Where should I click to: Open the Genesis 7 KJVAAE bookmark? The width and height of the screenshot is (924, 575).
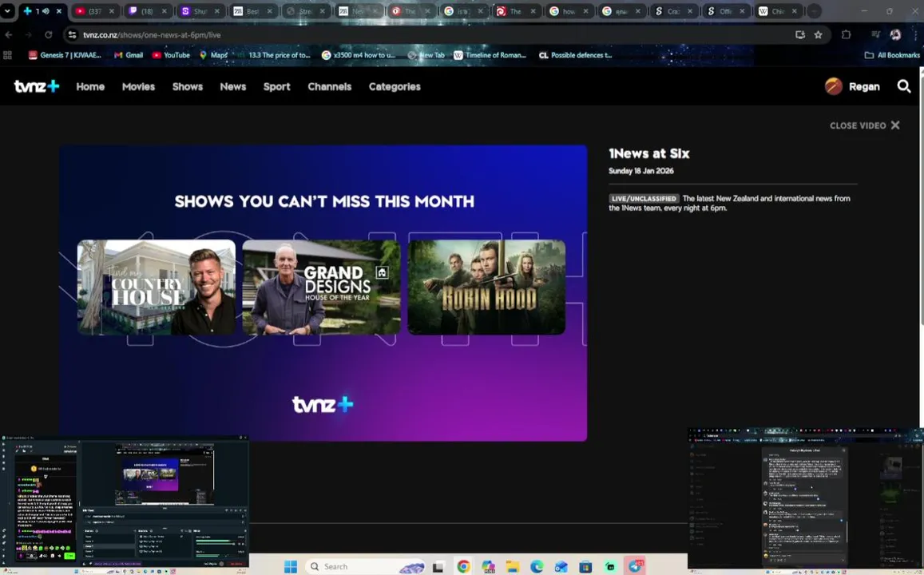(65, 55)
